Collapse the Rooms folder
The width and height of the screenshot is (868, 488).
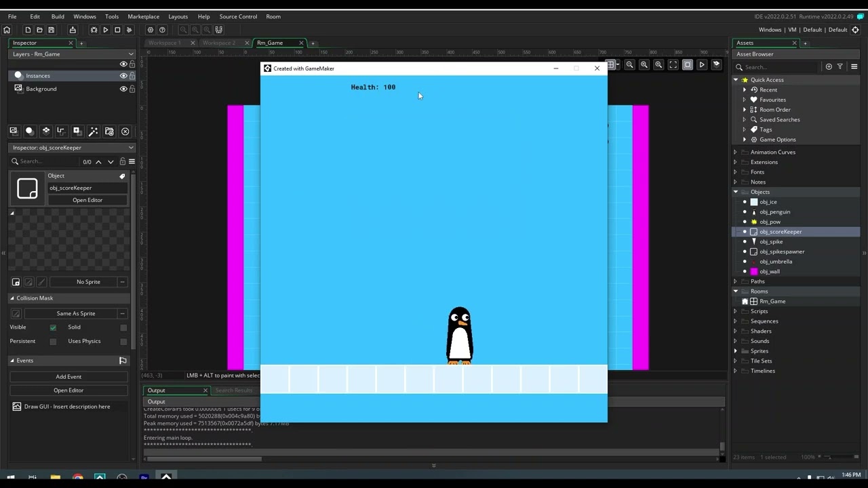(736, 291)
